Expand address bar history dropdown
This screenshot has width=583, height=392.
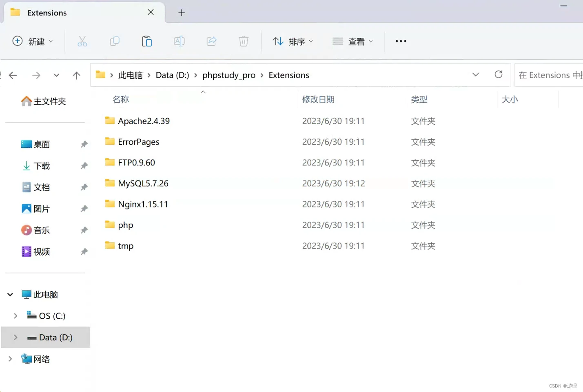(x=476, y=75)
